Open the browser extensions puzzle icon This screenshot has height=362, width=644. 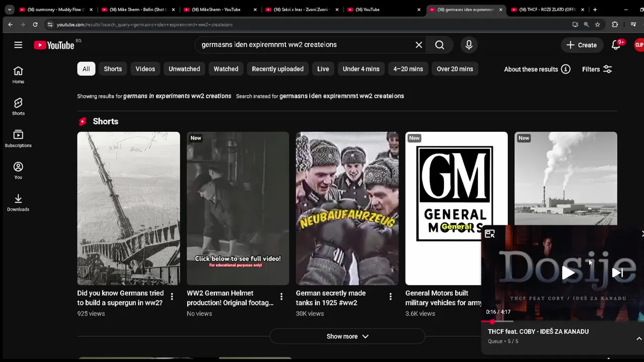point(615,24)
